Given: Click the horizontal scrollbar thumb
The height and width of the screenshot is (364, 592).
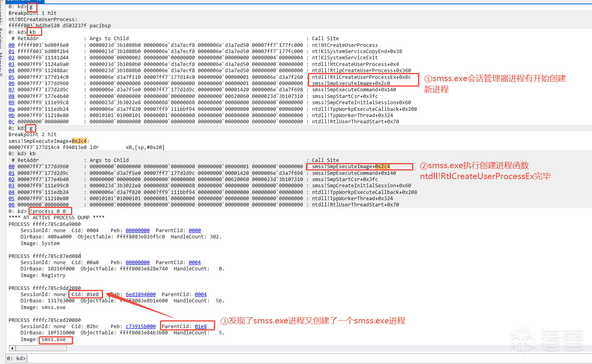Looking at the screenshot, I should (x=41, y=348).
